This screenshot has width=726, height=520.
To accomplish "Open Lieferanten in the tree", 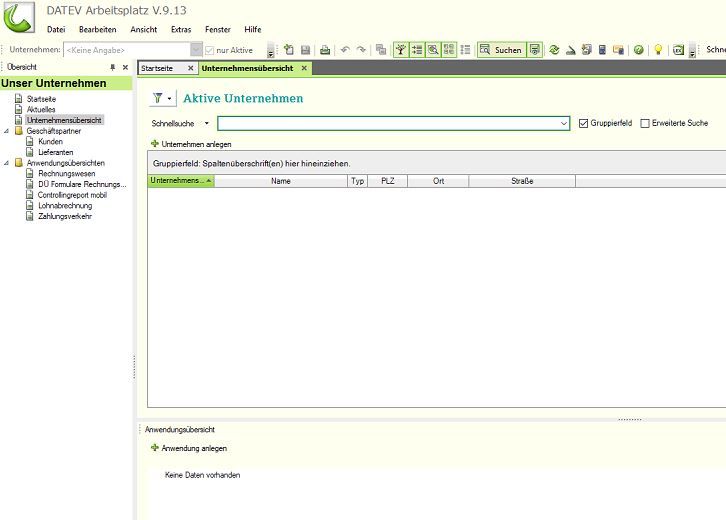I will click(56, 152).
